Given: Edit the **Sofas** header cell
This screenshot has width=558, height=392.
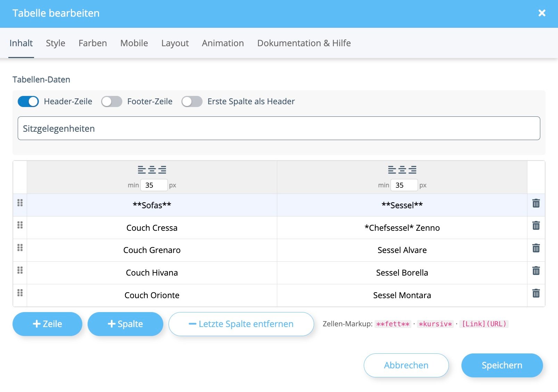Looking at the screenshot, I should click(x=152, y=205).
